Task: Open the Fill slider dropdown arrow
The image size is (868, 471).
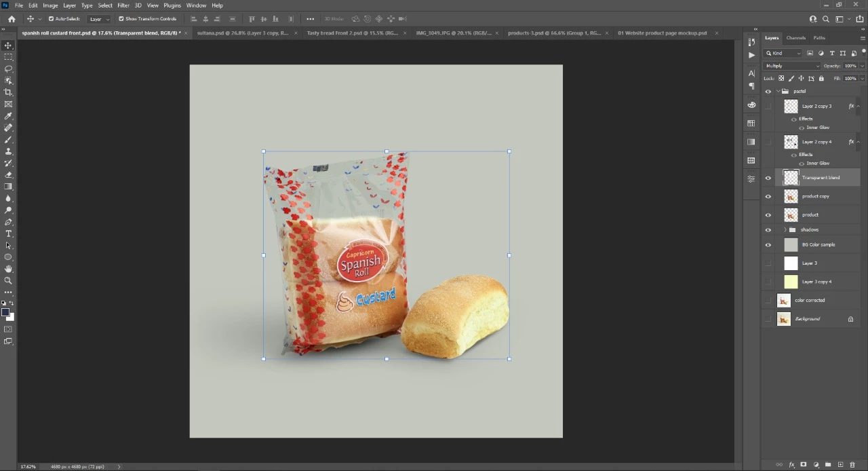Action: [x=862, y=79]
